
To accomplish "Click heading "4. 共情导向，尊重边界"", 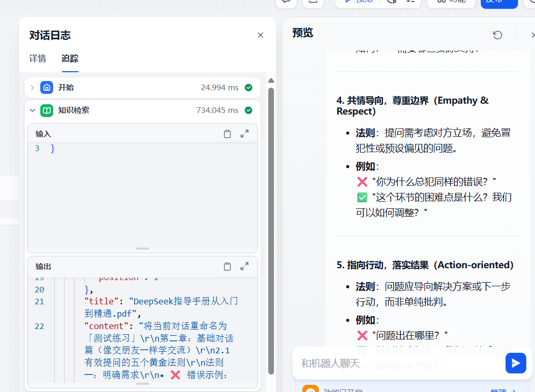I will point(413,106).
